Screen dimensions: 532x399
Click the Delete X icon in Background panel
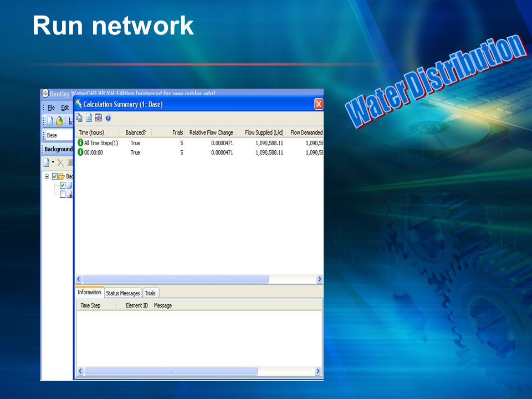(x=61, y=163)
